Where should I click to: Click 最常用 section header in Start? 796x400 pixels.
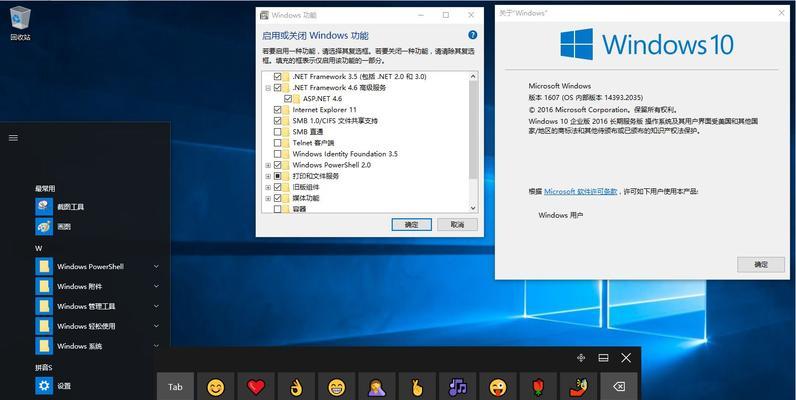pyautogui.click(x=45, y=188)
